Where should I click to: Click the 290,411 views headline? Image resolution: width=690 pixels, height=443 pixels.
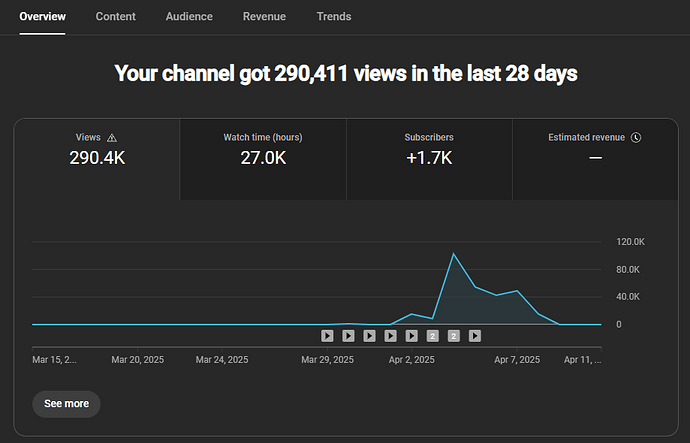(346, 73)
